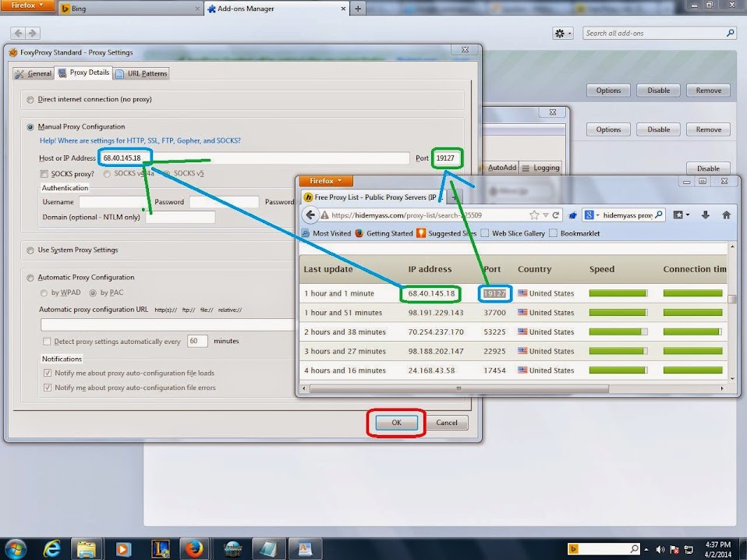
Task: Select the Free Proxy List browser tab
Action: click(373, 197)
